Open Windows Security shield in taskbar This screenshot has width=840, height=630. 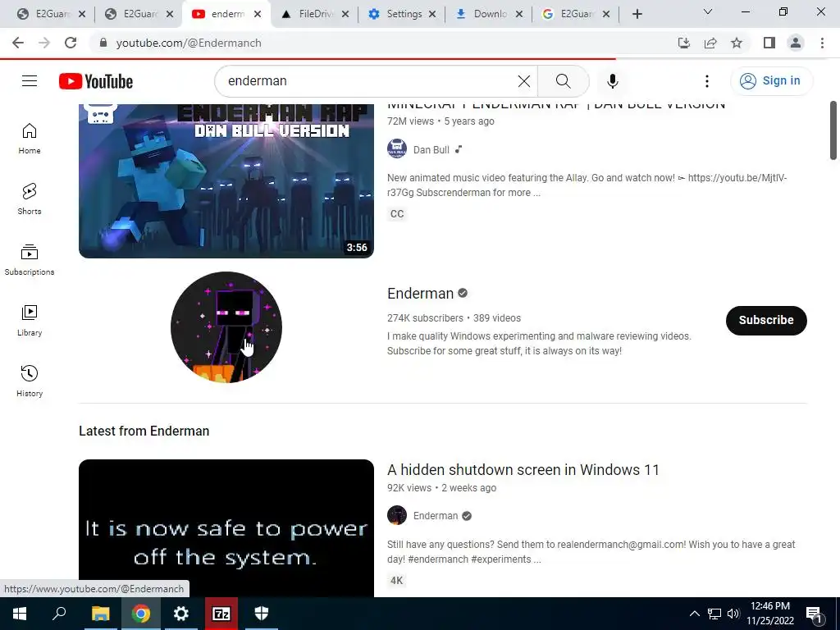262,614
